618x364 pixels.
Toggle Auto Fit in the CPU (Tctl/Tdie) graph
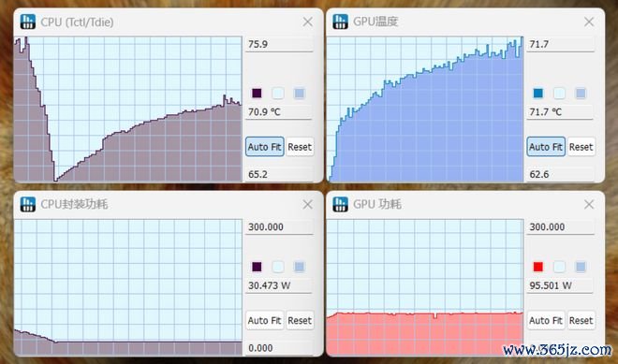pyautogui.click(x=264, y=147)
